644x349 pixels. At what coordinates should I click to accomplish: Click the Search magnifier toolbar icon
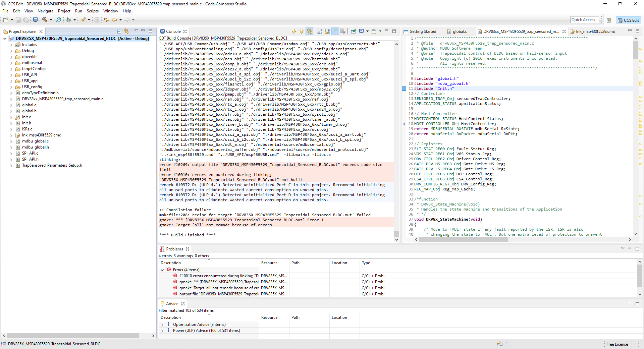pos(59,20)
